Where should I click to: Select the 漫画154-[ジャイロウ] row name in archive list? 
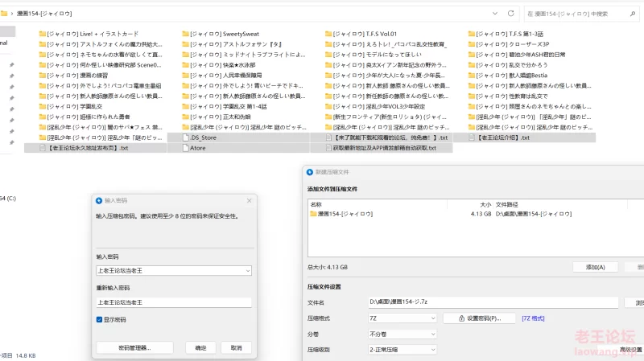click(345, 214)
